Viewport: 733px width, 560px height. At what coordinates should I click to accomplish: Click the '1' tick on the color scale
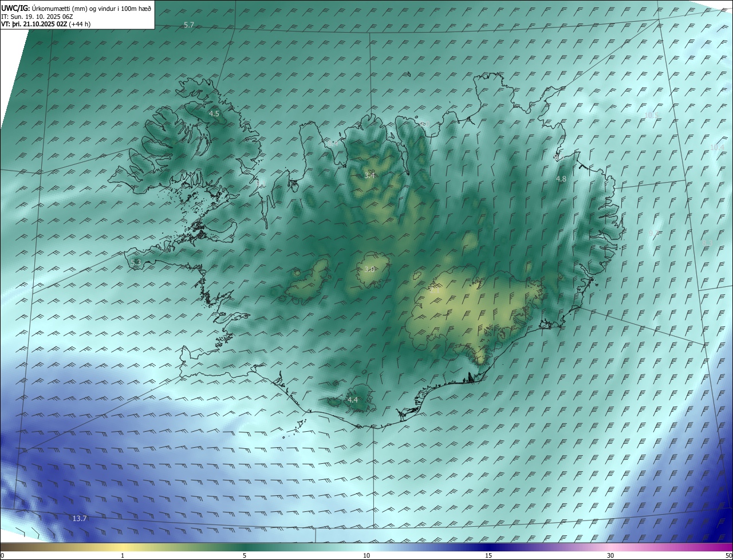coord(123,555)
